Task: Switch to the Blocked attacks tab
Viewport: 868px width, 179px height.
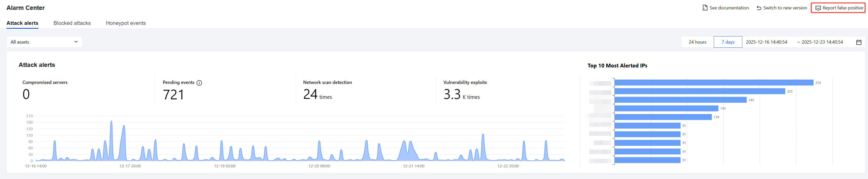Action: coord(72,23)
